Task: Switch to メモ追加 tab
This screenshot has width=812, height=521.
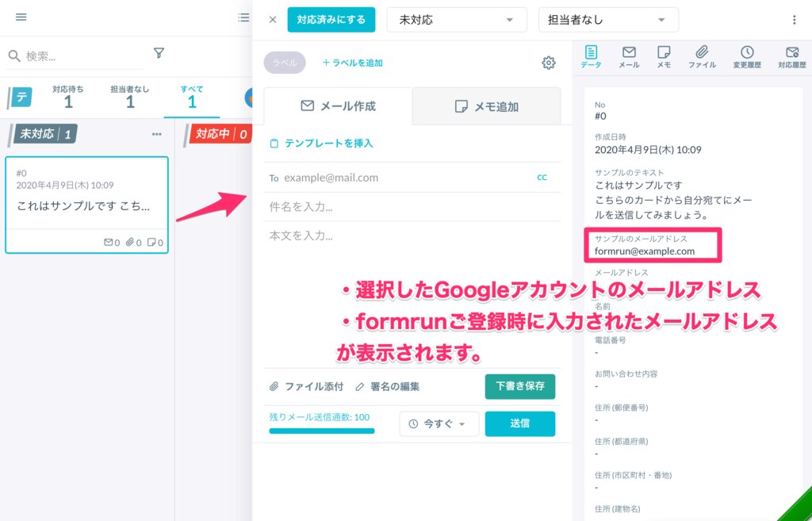Action: 486,106
